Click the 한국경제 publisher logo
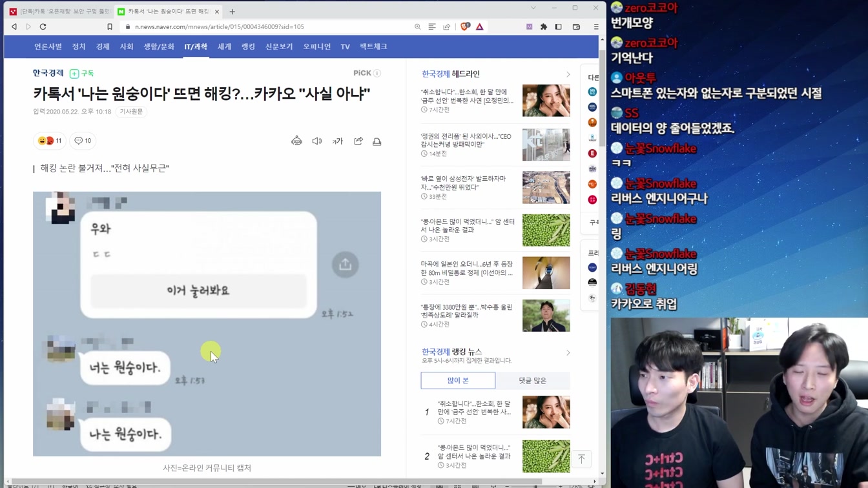Viewport: 868px width, 488px height. pos(48,73)
